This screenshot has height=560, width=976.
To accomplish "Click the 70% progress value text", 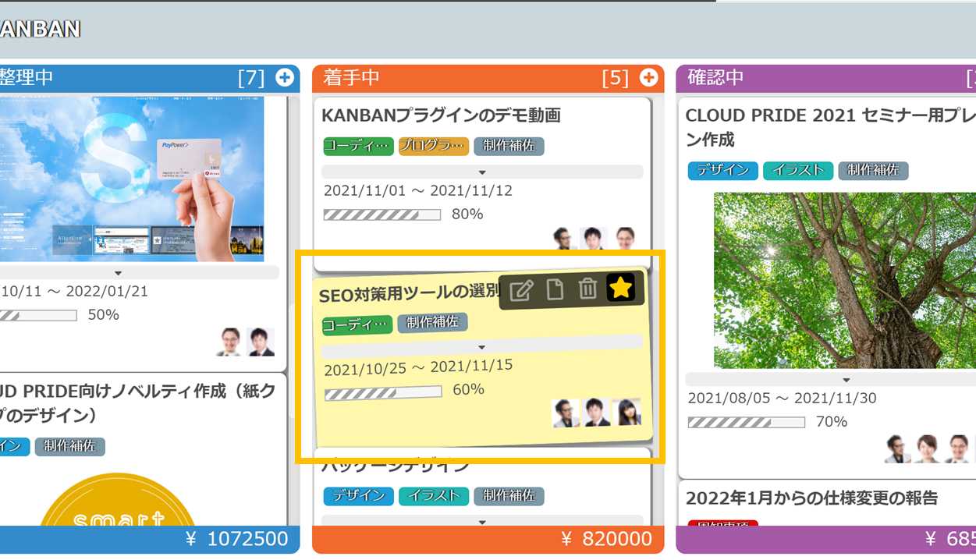I will pyautogui.click(x=832, y=422).
